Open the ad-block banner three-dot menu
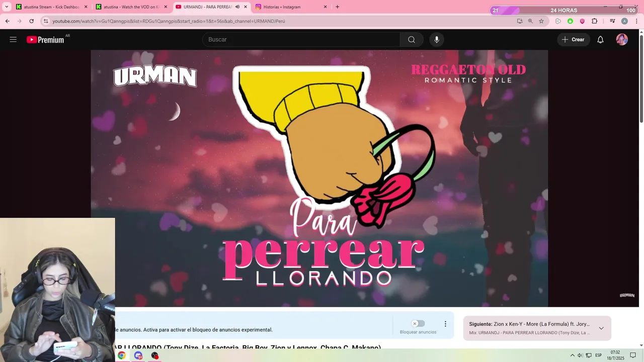The width and height of the screenshot is (644, 362). point(445,324)
